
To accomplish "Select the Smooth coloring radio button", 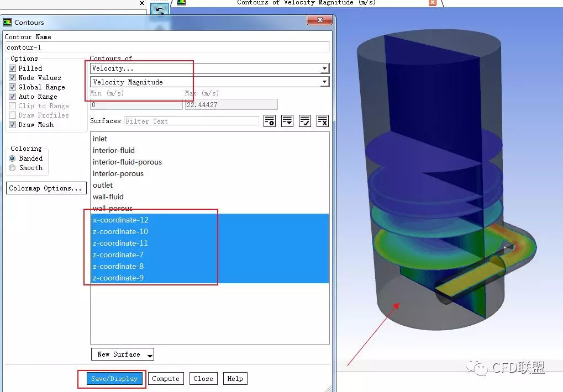I will (x=13, y=168).
